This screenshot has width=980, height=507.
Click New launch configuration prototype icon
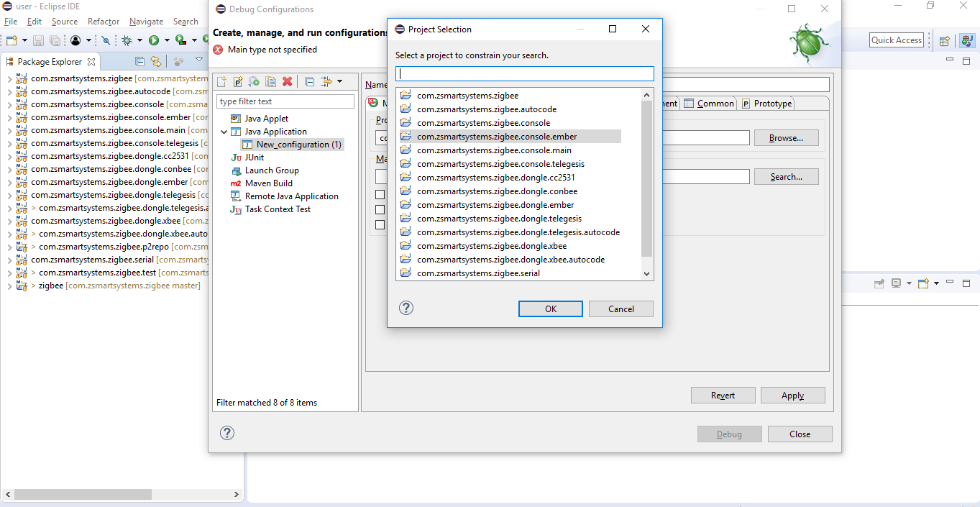click(x=238, y=81)
